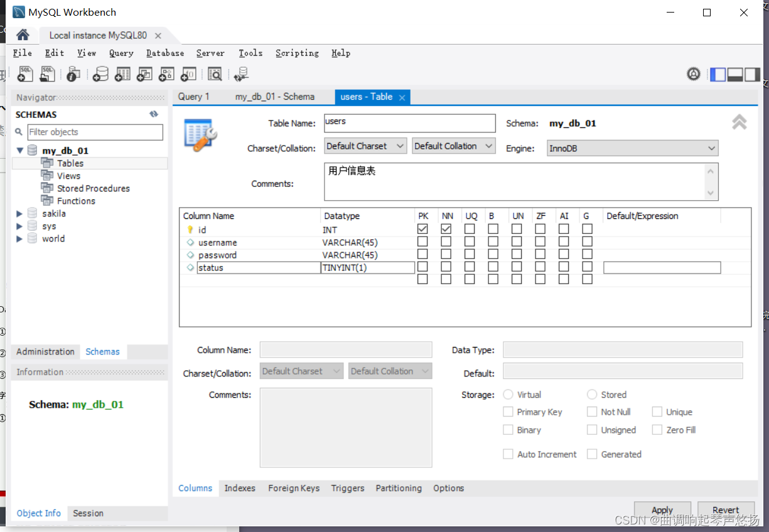Collapse table header double-chevron icon
Image resolution: width=769 pixels, height=532 pixels.
tap(739, 122)
